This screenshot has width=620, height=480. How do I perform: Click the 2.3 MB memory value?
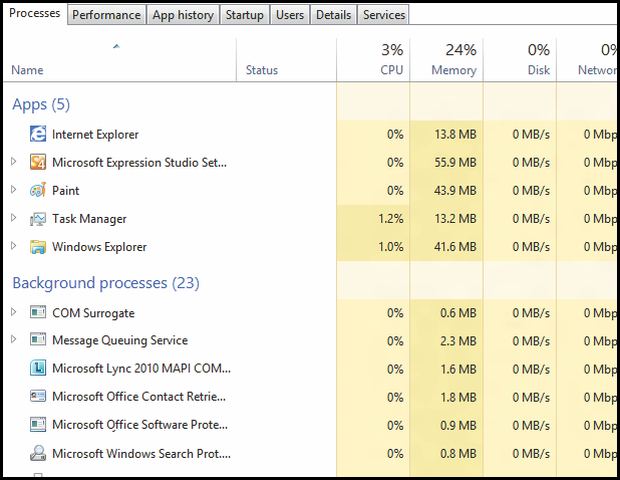(x=458, y=341)
